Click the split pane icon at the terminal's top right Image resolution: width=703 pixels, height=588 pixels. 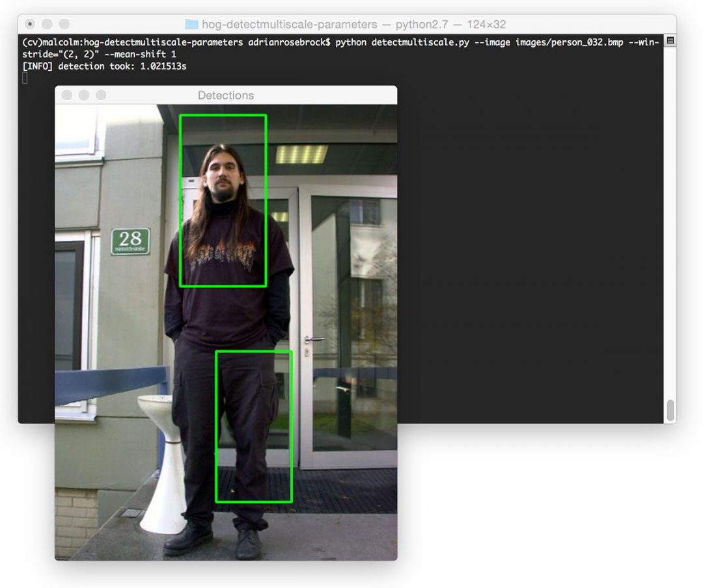point(670,41)
